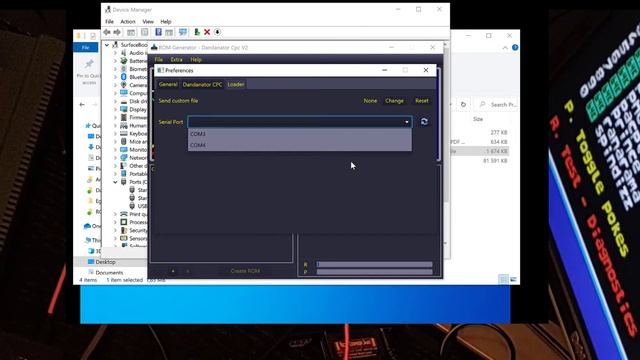The height and width of the screenshot is (360, 640).
Task: Click the plus button beside Create ROM
Action: pos(173,271)
